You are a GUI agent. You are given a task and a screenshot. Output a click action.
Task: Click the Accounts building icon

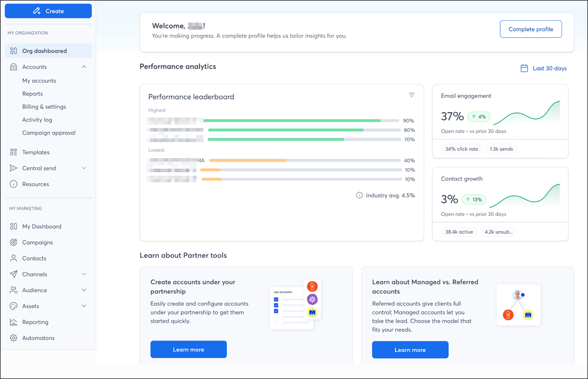coord(14,67)
